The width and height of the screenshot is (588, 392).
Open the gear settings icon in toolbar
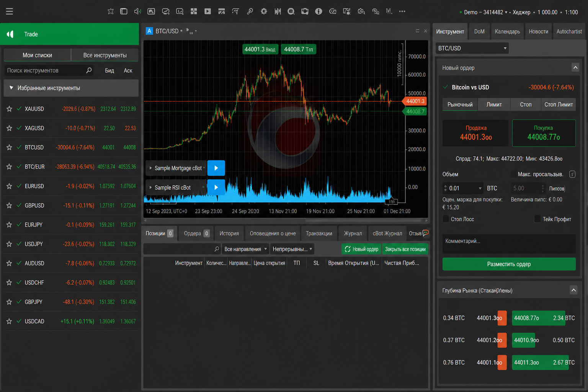[x=264, y=11]
